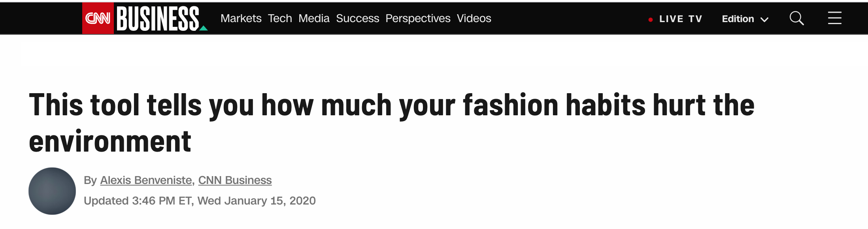This screenshot has width=868, height=229.
Task: Open the Perspectives section
Action: pyautogui.click(x=418, y=18)
